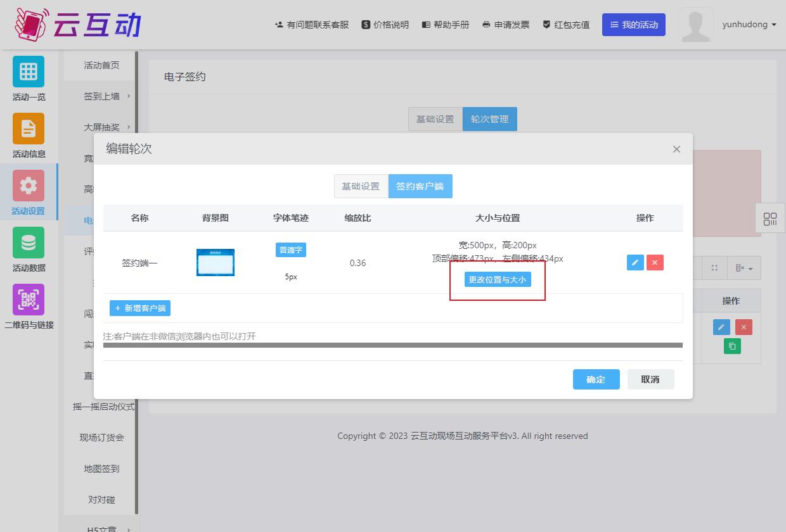This screenshot has height=532, width=786.
Task: Click the 普通字 font style badge
Action: pyautogui.click(x=291, y=250)
